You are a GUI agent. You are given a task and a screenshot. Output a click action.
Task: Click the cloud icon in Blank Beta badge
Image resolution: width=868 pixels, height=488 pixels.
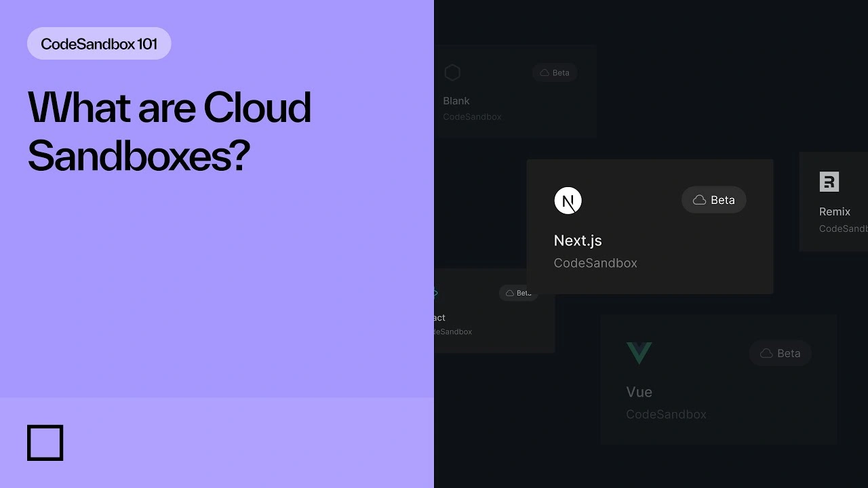pos(545,73)
